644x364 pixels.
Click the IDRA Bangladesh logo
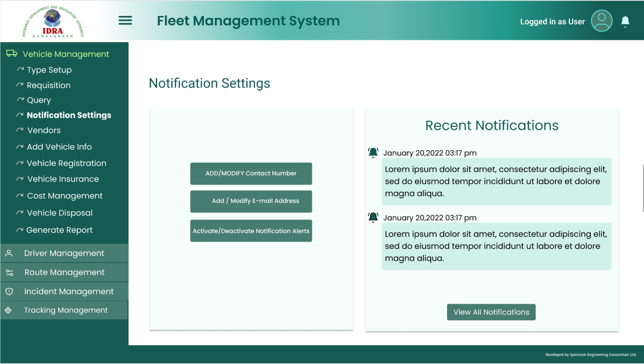(x=53, y=21)
